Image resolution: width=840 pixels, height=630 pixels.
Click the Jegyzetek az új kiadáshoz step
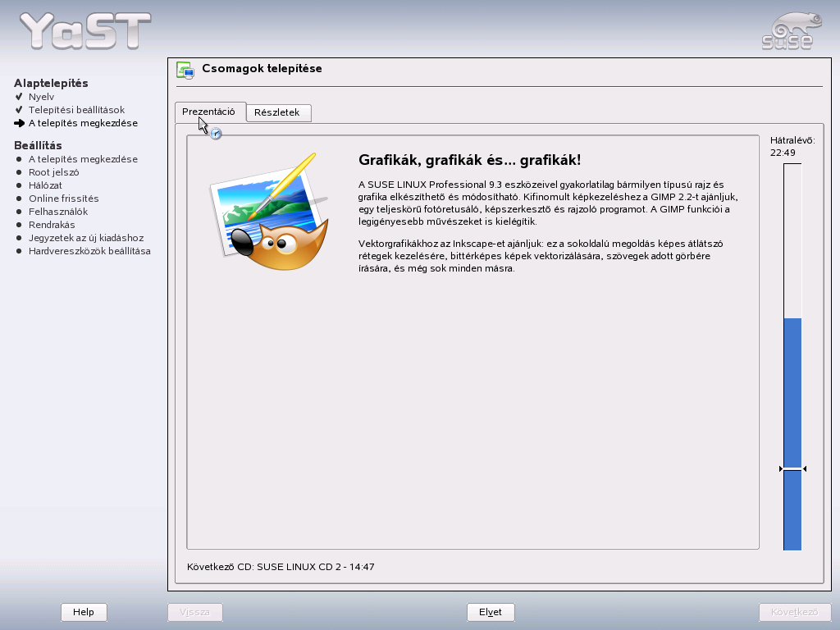(85, 238)
